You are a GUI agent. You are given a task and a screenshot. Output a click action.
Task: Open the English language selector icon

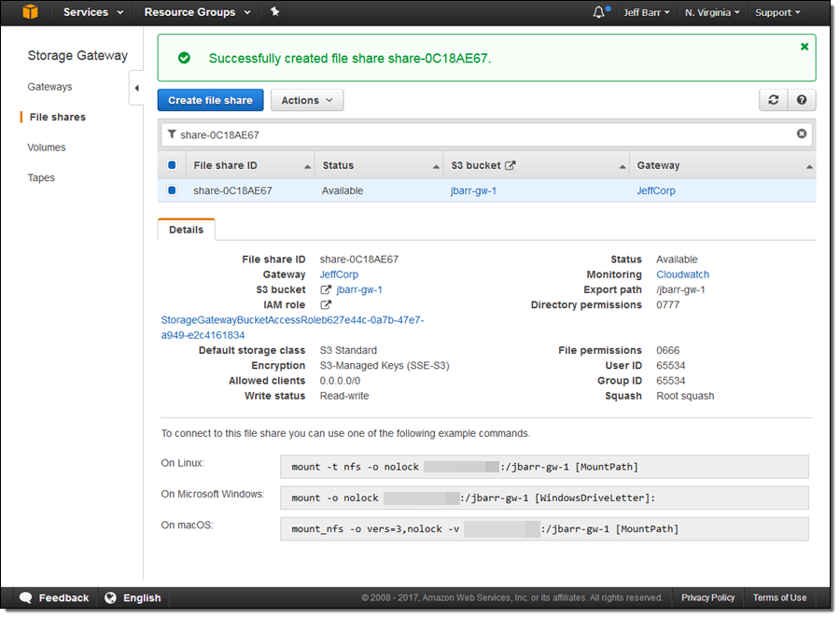[110, 597]
